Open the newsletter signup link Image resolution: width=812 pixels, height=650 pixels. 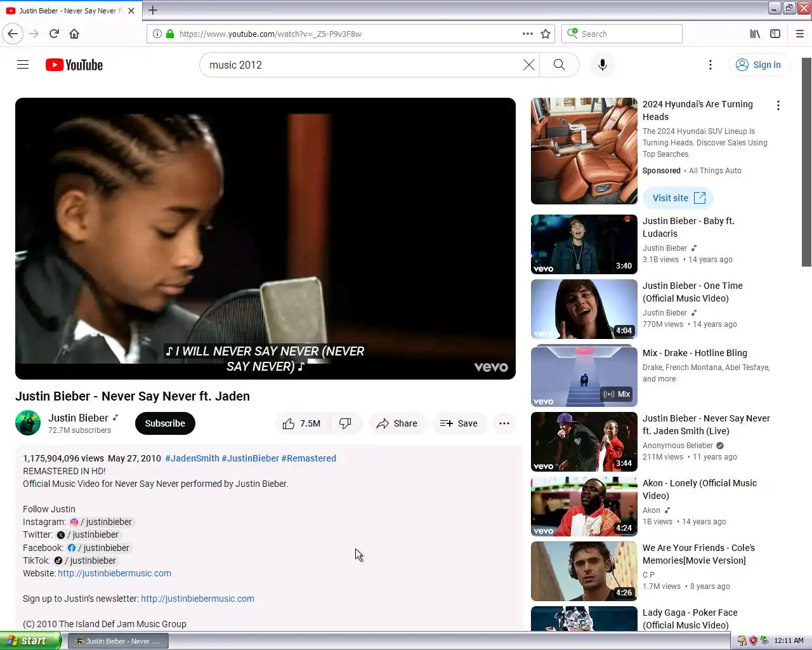pos(198,599)
